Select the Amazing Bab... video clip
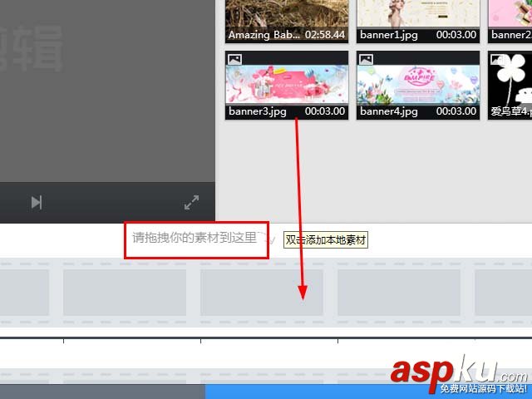The width and height of the screenshot is (532, 399). (x=287, y=22)
